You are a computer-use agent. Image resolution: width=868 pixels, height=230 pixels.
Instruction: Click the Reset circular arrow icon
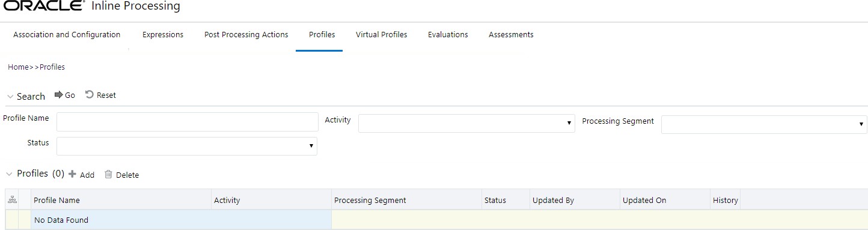90,95
